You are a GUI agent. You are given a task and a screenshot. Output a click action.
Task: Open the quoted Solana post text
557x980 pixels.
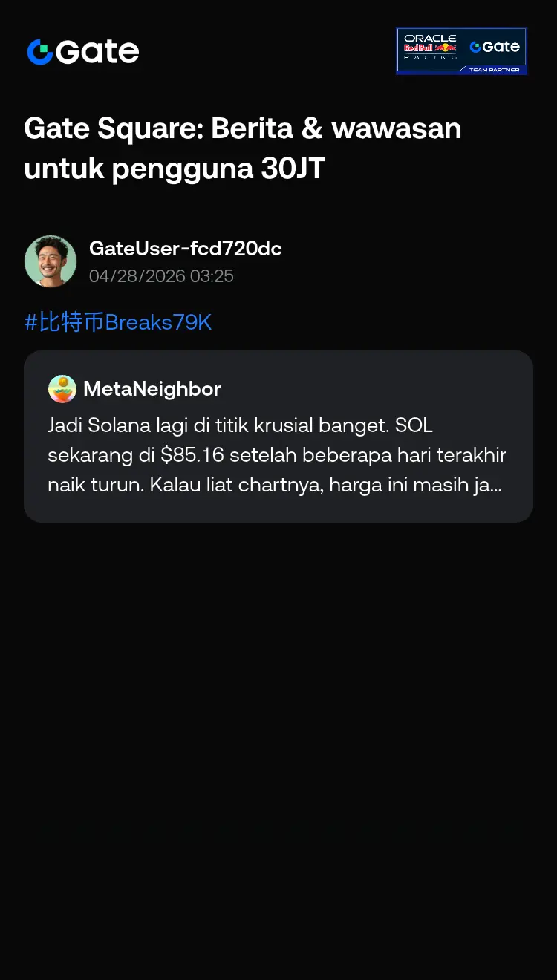pyautogui.click(x=277, y=455)
